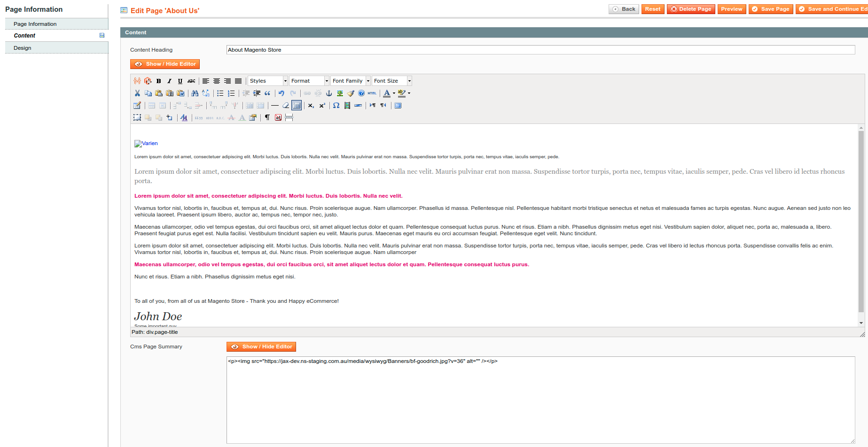Select the italic formatting icon

tap(169, 81)
